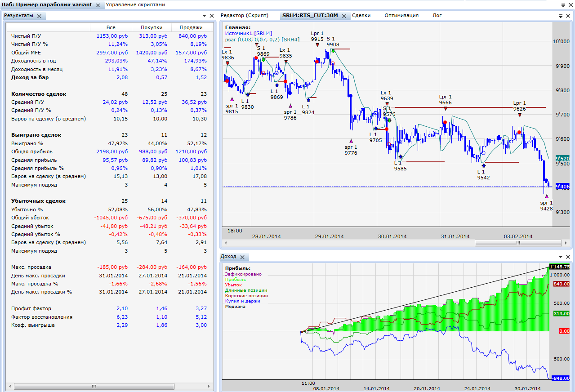Screen dimensions: 575x392
Task: Open the Лог tab
Action: point(437,15)
